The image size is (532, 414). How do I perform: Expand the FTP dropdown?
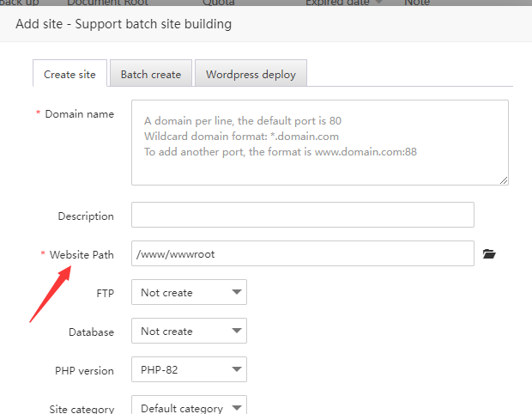pos(189,293)
